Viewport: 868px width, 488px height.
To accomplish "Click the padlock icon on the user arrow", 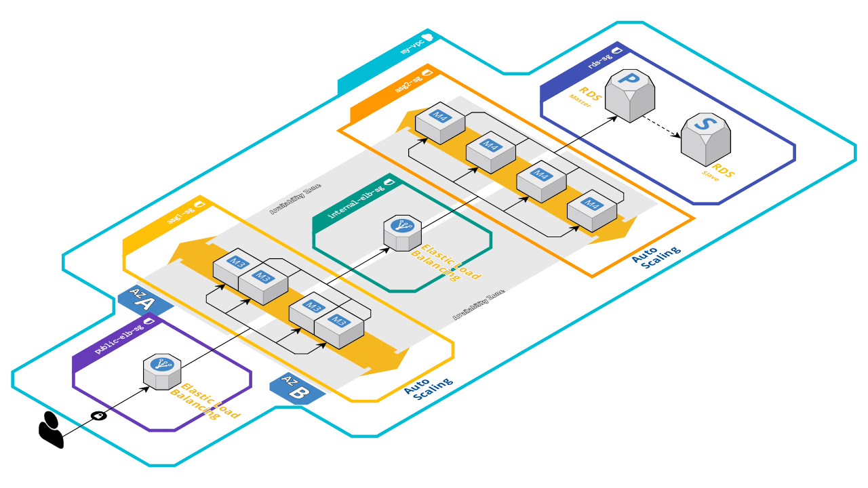I will point(99,415).
